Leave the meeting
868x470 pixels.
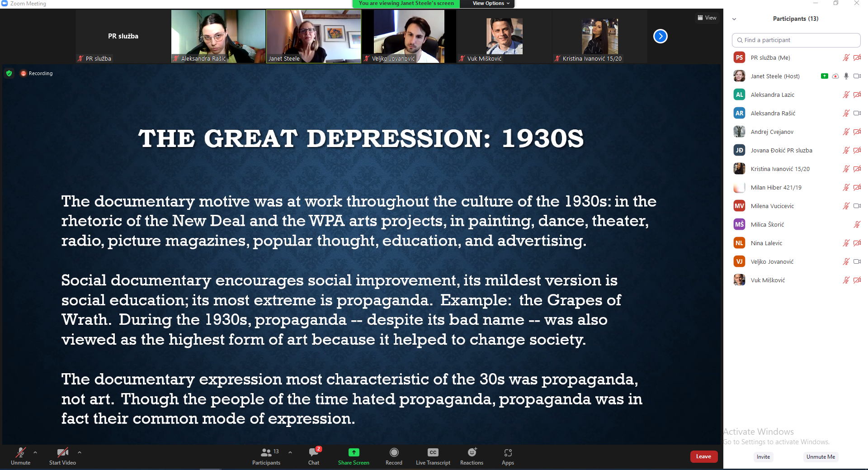(x=703, y=456)
